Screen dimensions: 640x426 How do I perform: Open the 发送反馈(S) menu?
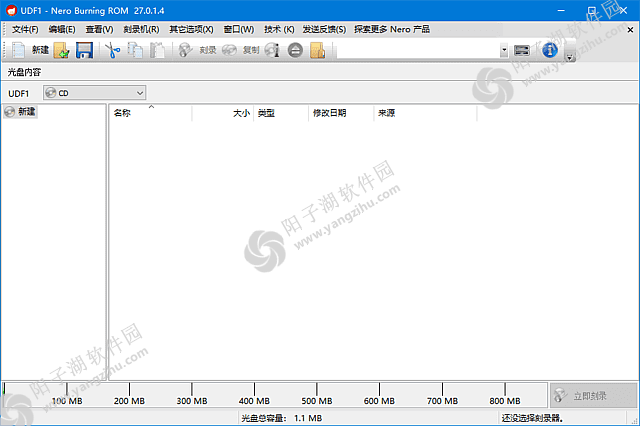coord(324,29)
